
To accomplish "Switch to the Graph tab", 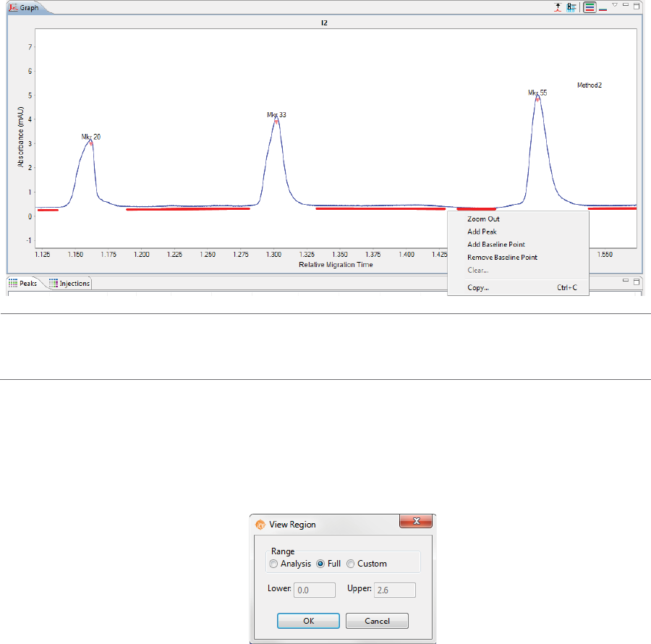I will click(24, 8).
